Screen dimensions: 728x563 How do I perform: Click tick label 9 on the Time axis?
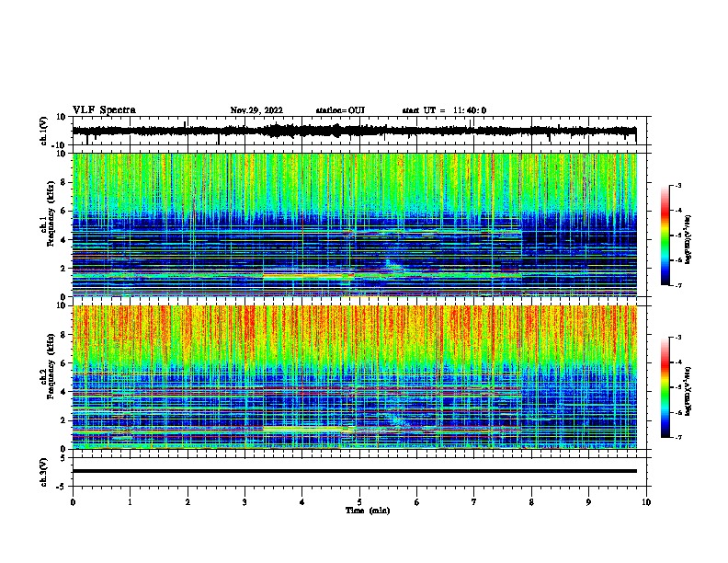[588, 501]
